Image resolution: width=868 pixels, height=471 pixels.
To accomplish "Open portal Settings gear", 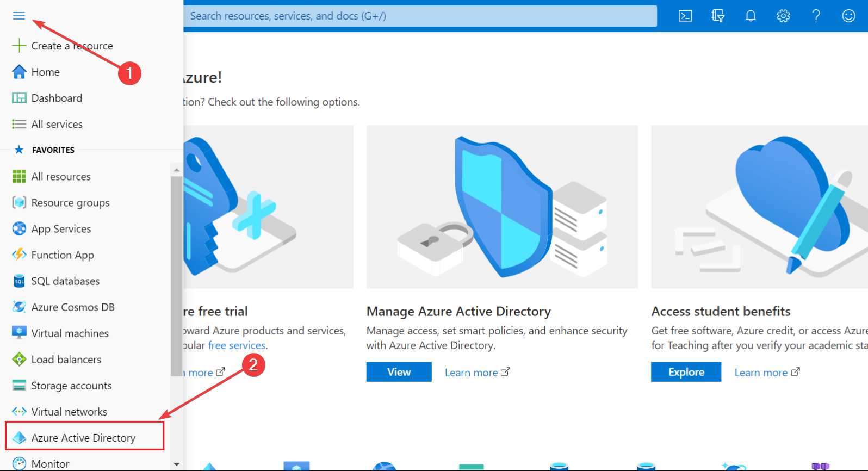I will [x=783, y=16].
